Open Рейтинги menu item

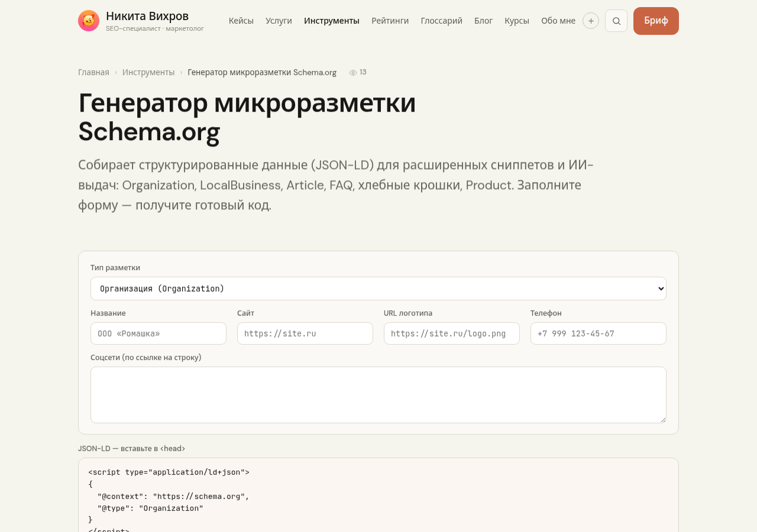[390, 21]
